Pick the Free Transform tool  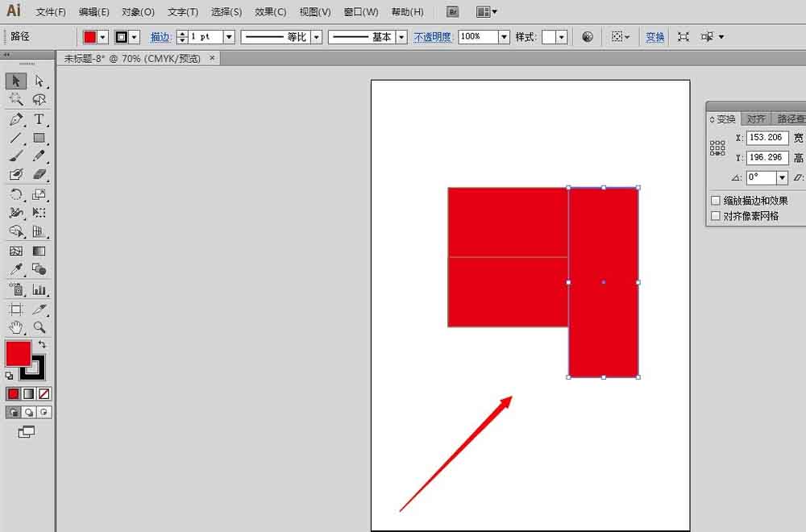click(39, 212)
